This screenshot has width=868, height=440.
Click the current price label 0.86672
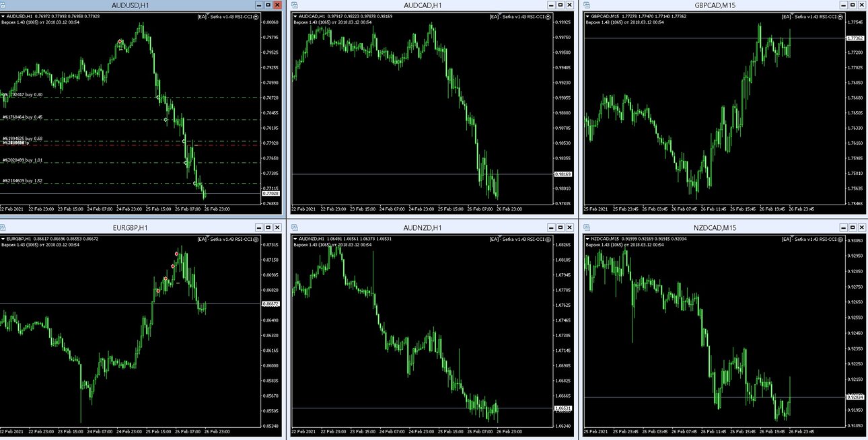(270, 304)
